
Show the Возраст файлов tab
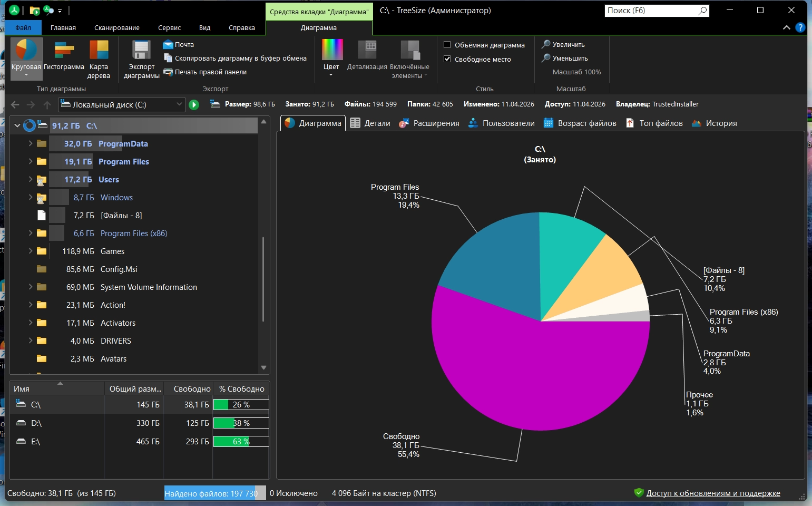(580, 123)
